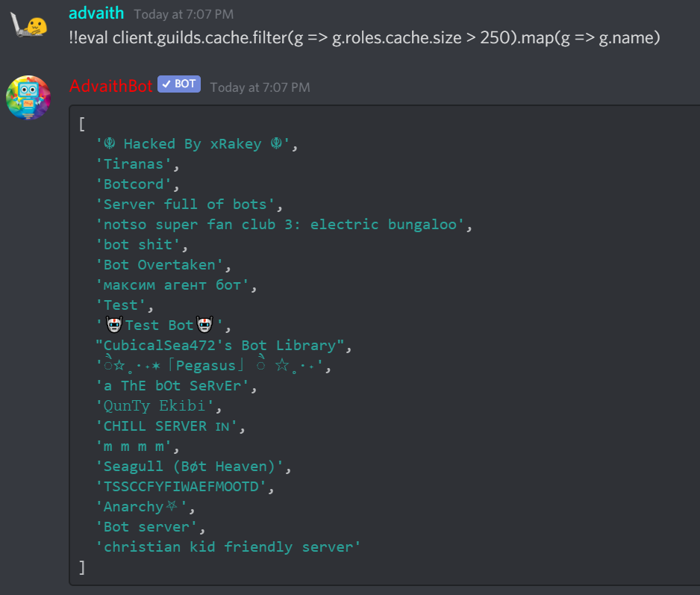Click the star symbol after Anarchy
This screenshot has width=700, height=595.
tap(172, 505)
